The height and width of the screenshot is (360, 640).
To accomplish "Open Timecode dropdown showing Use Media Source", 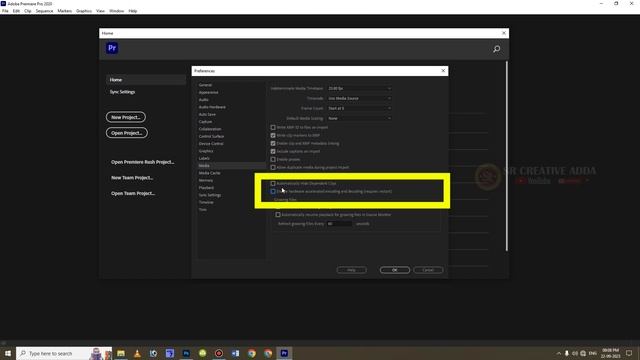I will point(359,98).
